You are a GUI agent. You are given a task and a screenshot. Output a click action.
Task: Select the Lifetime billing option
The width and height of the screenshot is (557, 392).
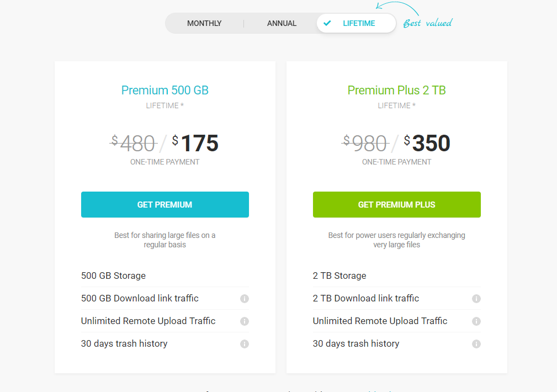point(359,23)
